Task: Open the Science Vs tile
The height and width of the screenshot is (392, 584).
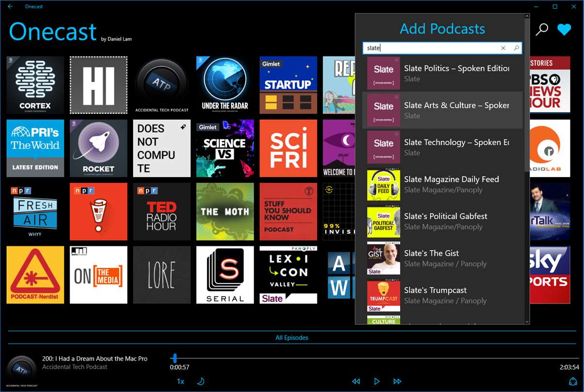Action: click(225, 148)
